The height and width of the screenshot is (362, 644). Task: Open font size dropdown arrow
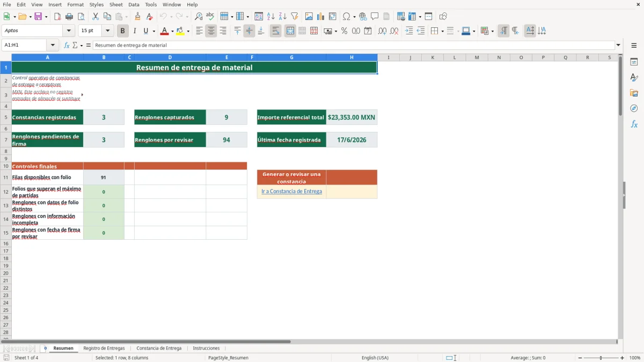tap(107, 31)
